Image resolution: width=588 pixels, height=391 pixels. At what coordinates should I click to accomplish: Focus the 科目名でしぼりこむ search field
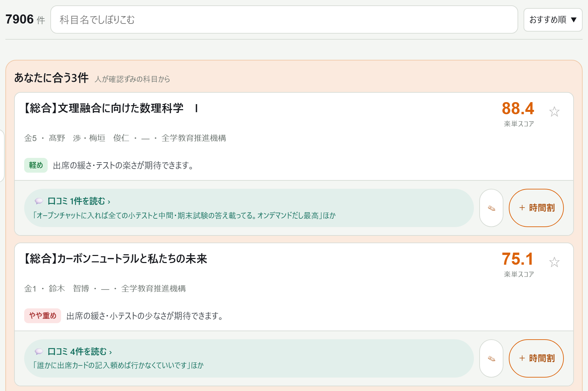click(x=284, y=19)
